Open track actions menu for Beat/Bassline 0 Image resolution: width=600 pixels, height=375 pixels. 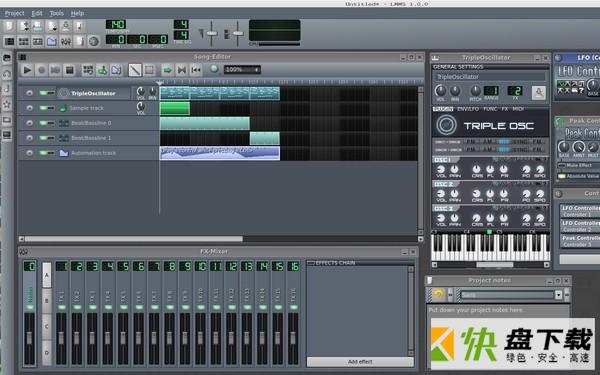29,123
